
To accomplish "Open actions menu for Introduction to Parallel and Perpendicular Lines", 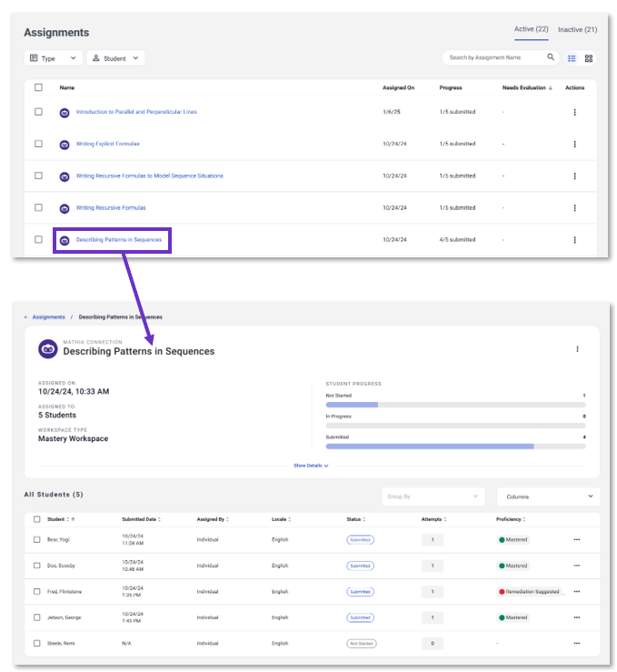I will pos(574,112).
